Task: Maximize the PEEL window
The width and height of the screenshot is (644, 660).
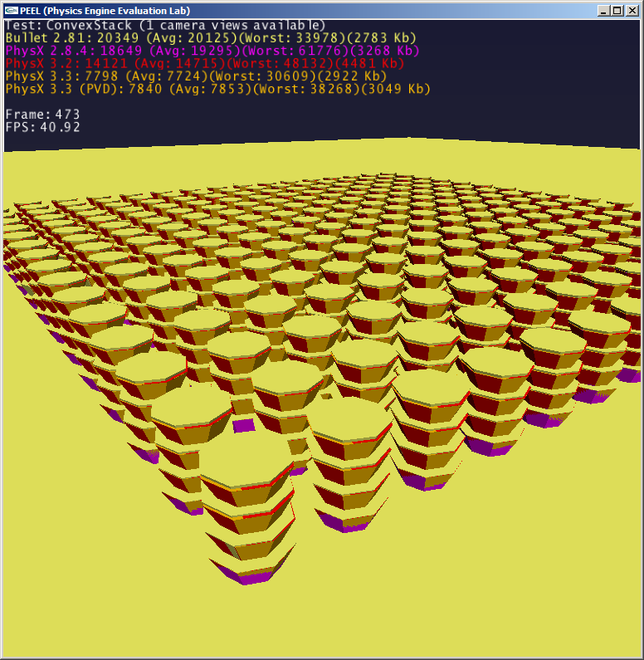Action: click(617, 11)
